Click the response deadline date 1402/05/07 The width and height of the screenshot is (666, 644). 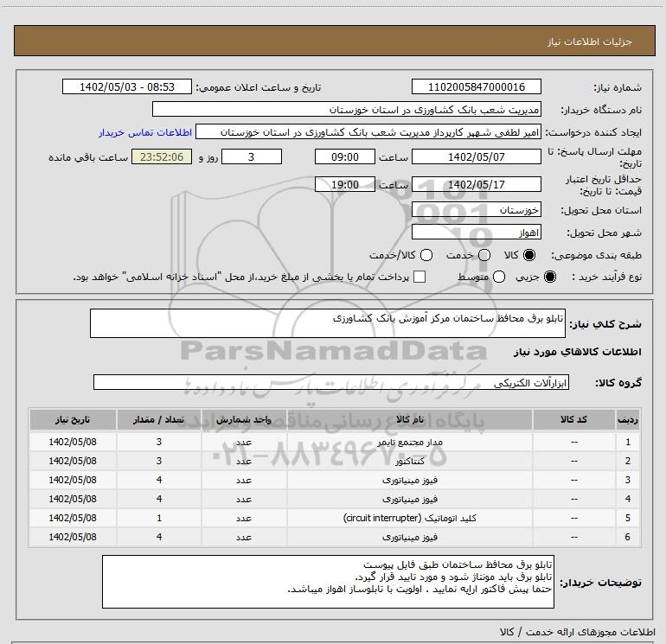(476, 156)
